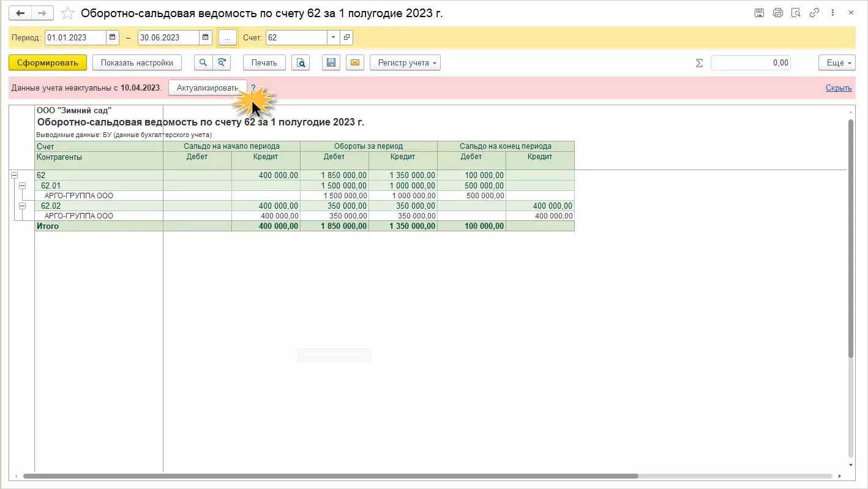
Task: Select the 62.01 row label
Action: click(99, 185)
